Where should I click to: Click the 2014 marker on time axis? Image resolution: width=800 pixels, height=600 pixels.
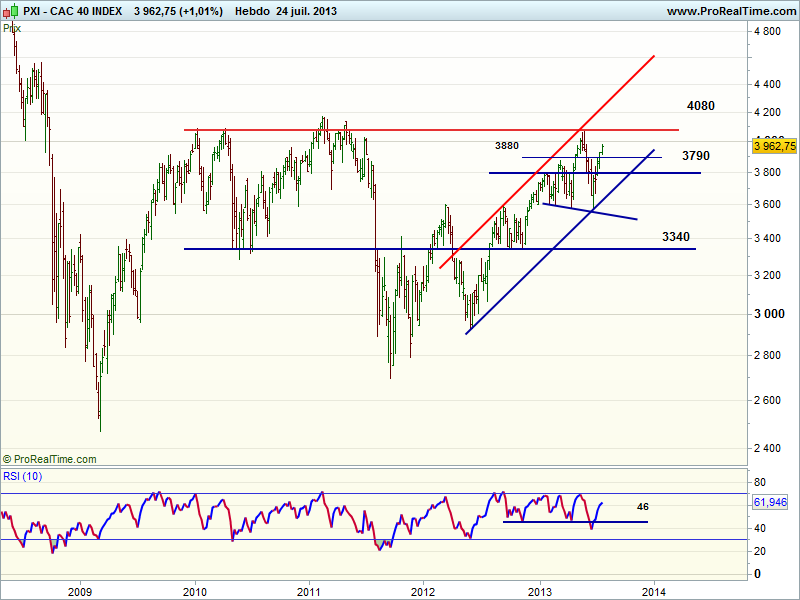[654, 588]
